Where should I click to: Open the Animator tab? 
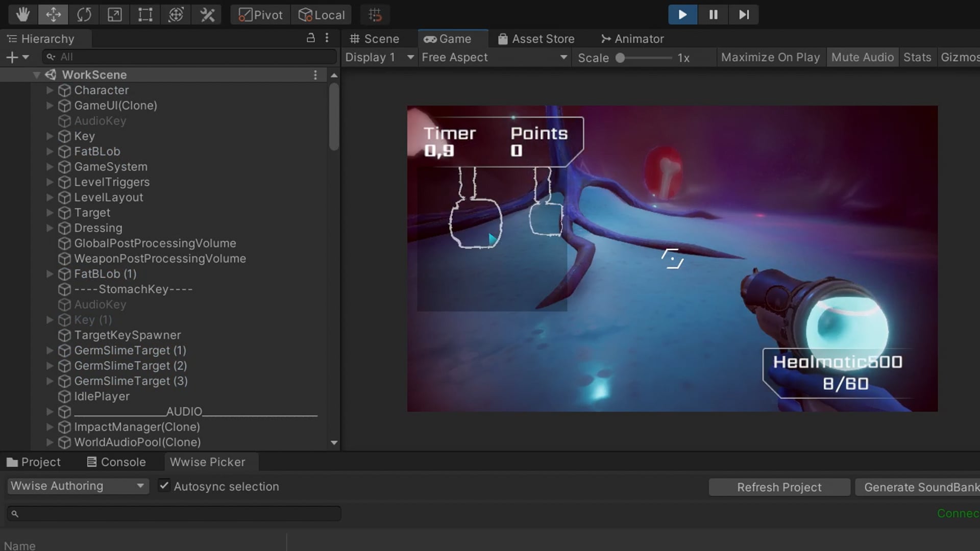click(x=632, y=39)
